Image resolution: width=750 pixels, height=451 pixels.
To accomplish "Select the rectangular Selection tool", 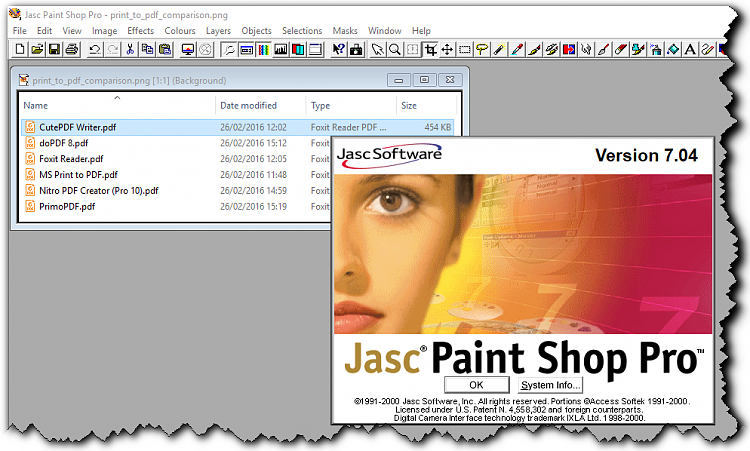I will (x=464, y=49).
